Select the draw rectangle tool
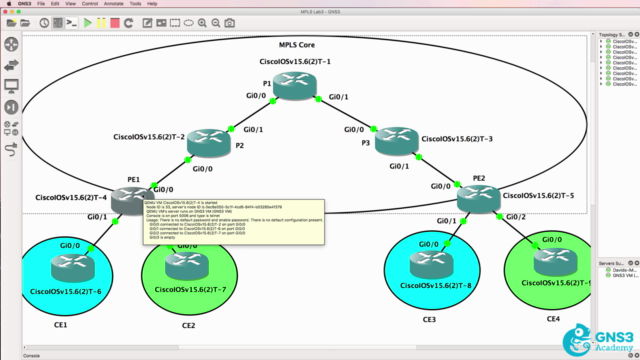 pyautogui.click(x=175, y=23)
